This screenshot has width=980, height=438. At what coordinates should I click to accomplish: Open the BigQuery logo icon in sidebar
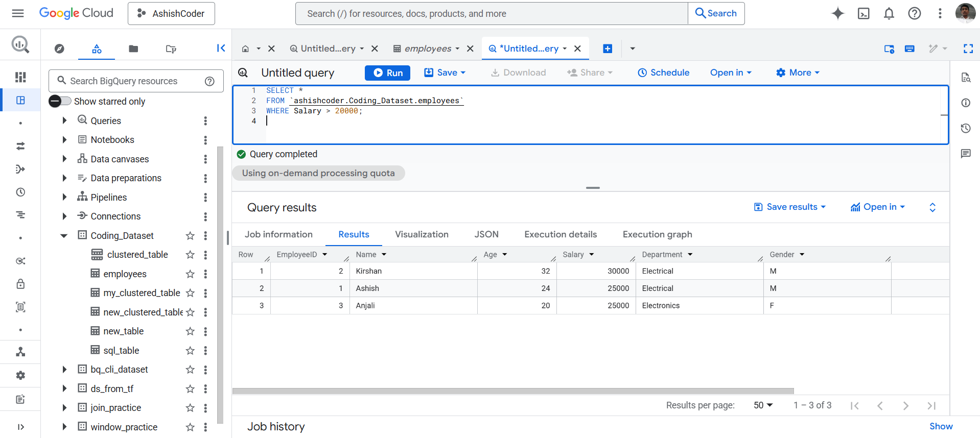(x=20, y=45)
